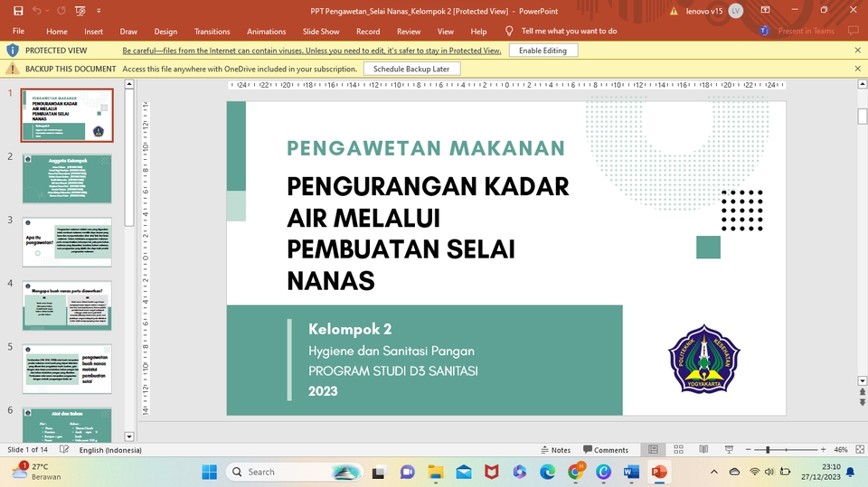Open the Record tab

click(x=368, y=32)
